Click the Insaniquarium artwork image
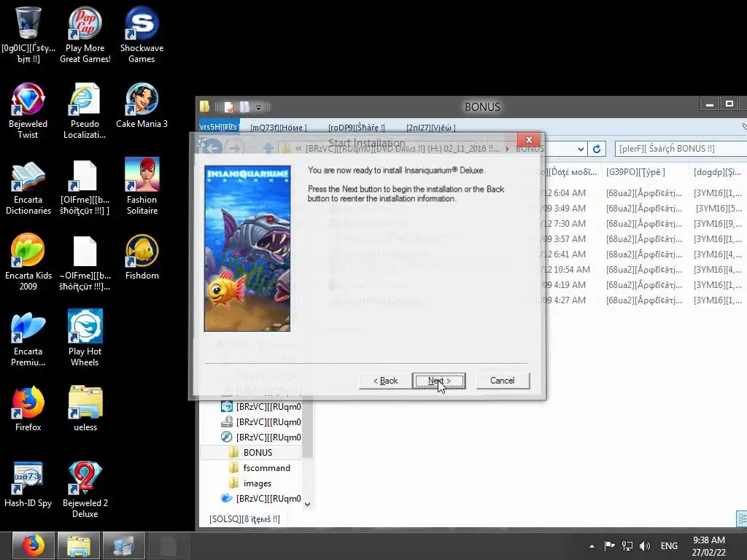 click(247, 248)
